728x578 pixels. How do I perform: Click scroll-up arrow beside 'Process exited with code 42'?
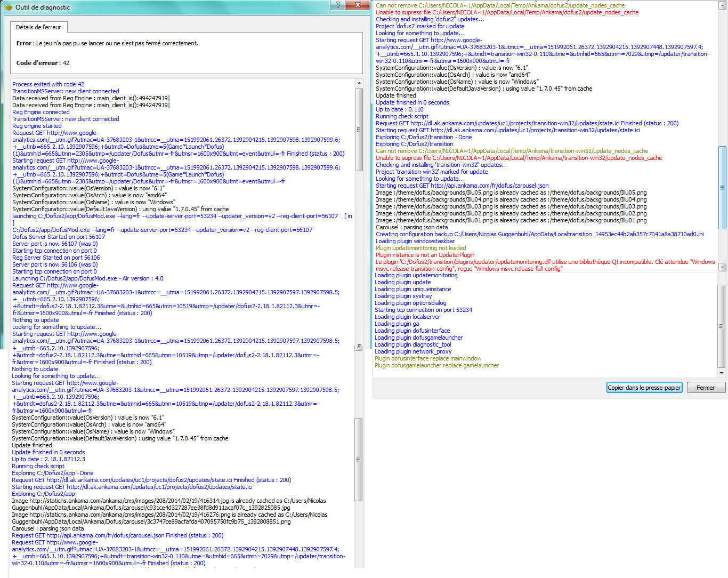pyautogui.click(x=359, y=84)
